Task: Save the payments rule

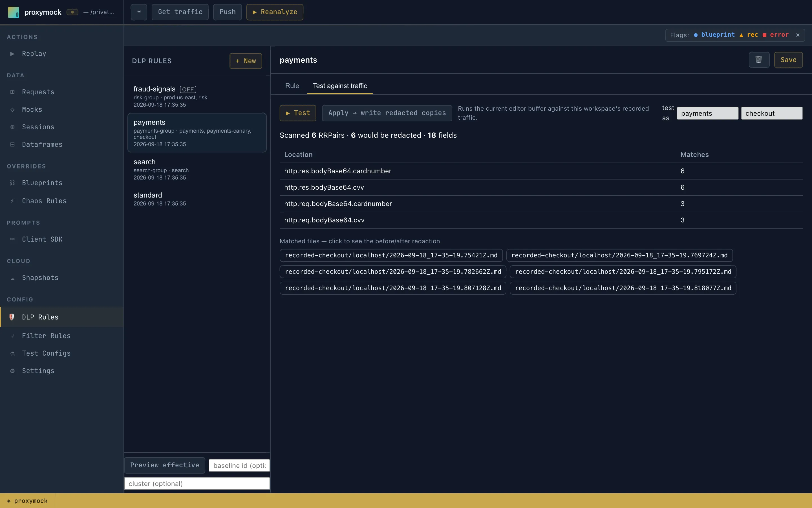Action: (x=788, y=60)
